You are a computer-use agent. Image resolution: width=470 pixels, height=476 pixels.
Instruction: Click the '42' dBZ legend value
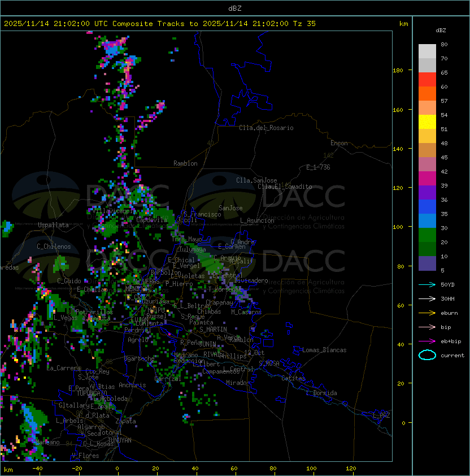pos(444,171)
